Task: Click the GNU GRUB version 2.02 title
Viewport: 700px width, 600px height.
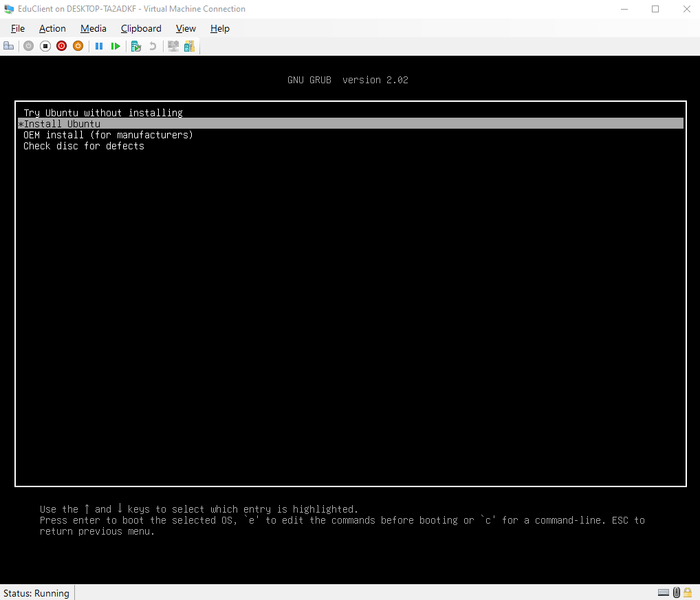Action: [348, 80]
